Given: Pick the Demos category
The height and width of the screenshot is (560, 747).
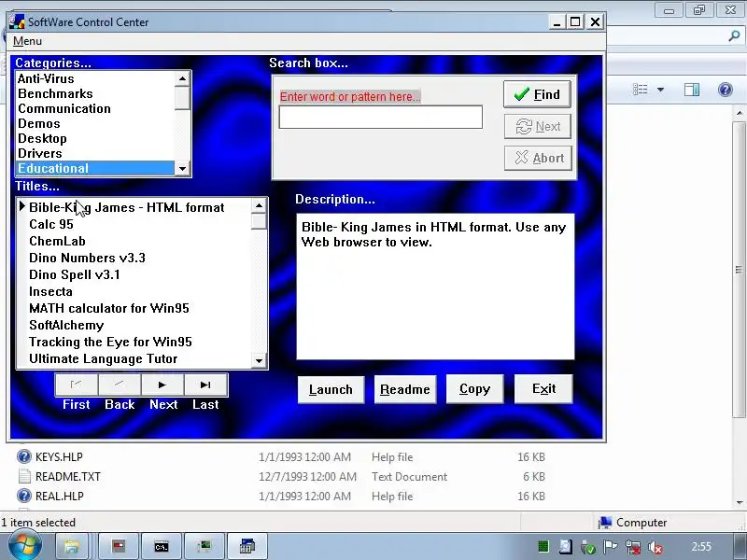Looking at the screenshot, I should [x=95, y=123].
